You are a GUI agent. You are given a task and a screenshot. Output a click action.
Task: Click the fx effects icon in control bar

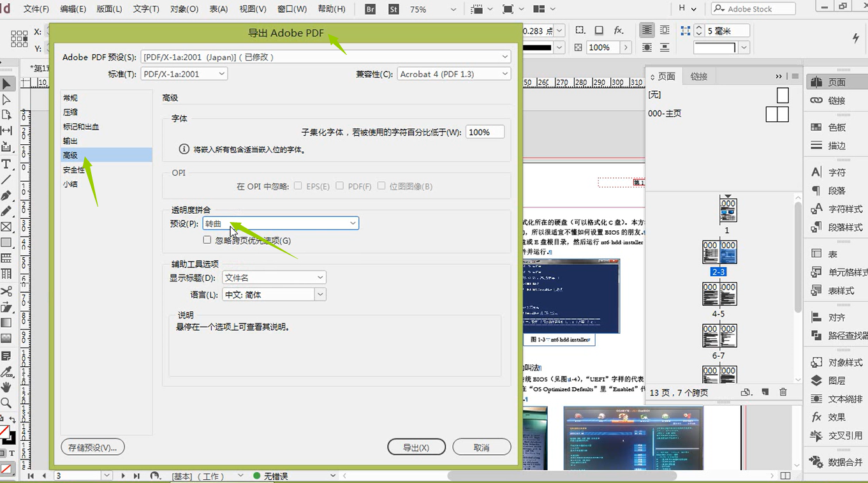619,30
